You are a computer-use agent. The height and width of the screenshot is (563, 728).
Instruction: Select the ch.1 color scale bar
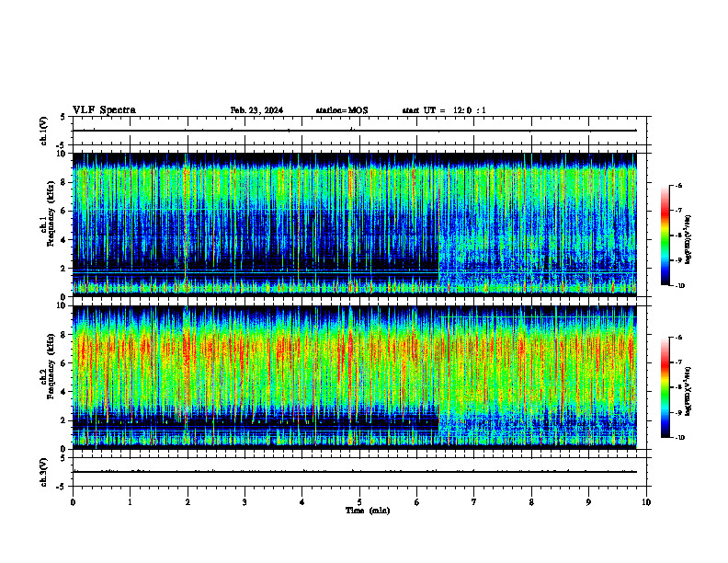tap(664, 236)
